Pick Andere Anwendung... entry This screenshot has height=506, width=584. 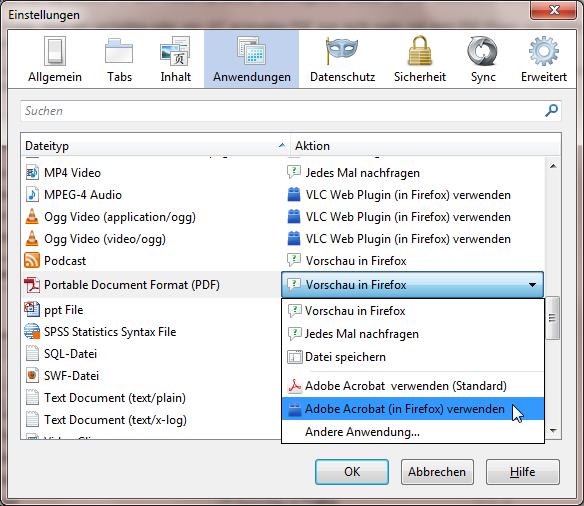point(413,432)
